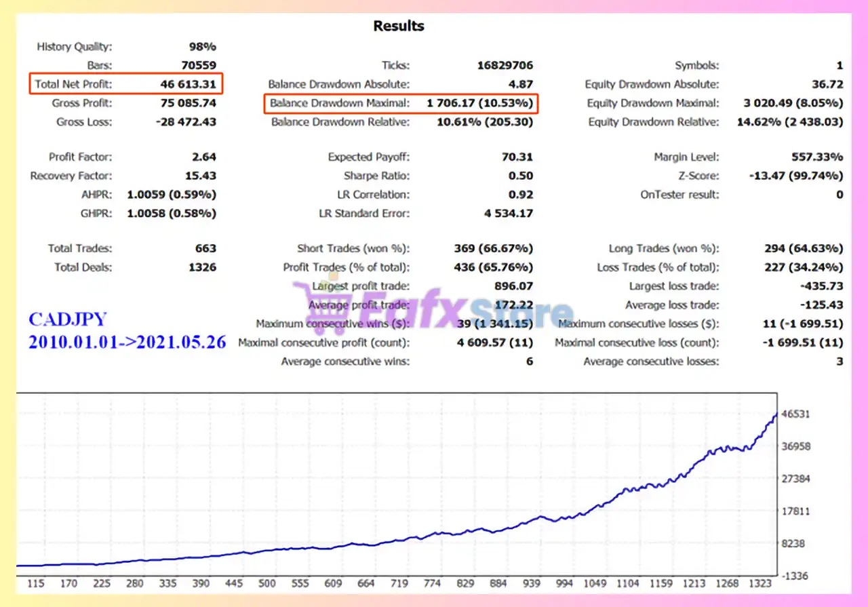
Task: Click the Recovery Factor value 15.43
Action: coord(201,176)
